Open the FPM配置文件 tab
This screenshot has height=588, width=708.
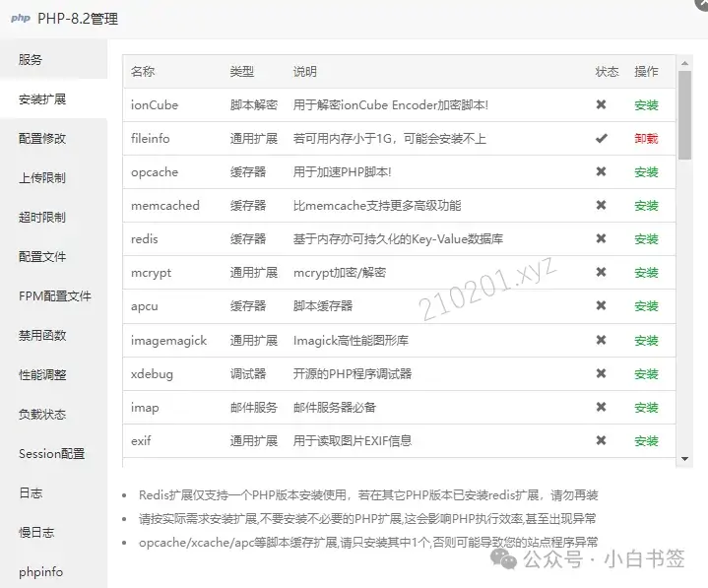point(54,295)
